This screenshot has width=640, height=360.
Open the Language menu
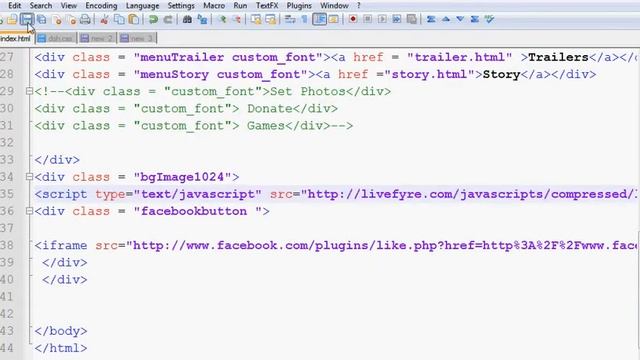pos(142,6)
